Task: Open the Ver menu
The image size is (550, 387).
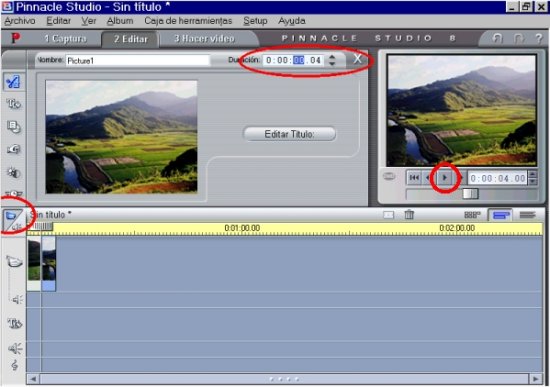Action: click(89, 21)
